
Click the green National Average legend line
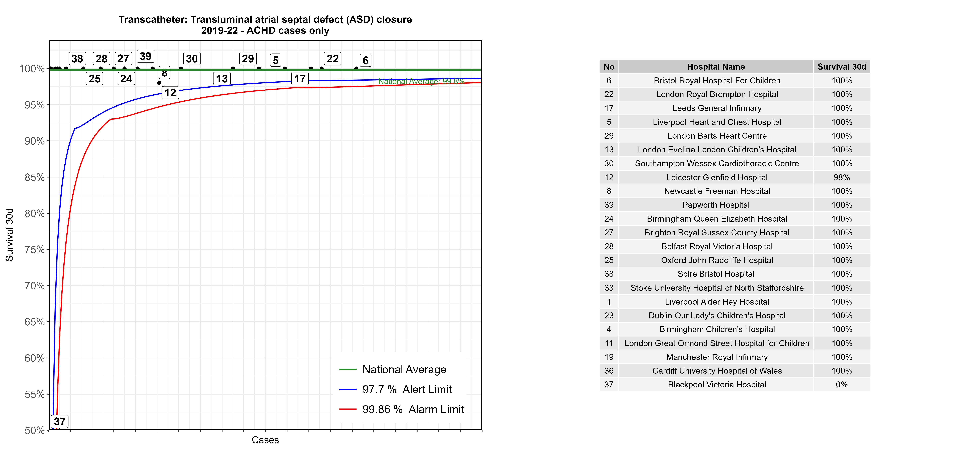click(348, 369)
